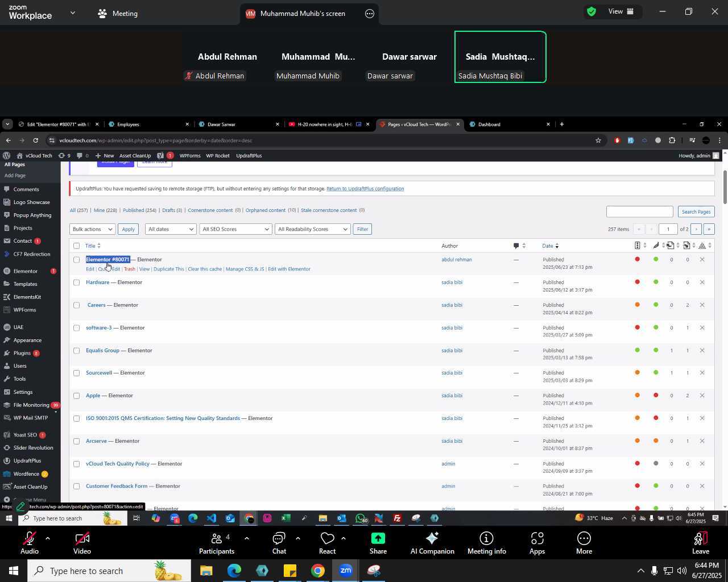Open Windows Start button on taskbar
728x582 pixels.
14,571
